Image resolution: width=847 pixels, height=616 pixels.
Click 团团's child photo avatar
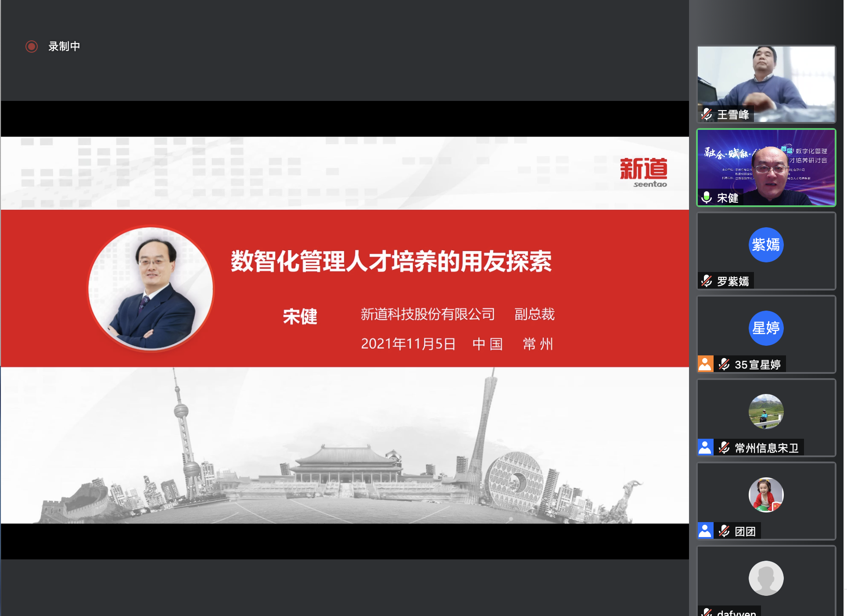[766, 495]
